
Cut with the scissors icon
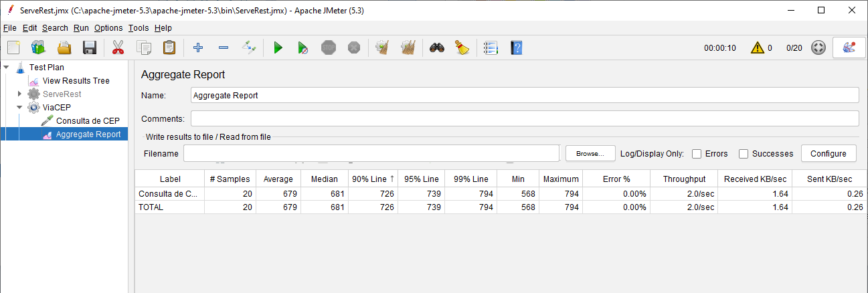[x=118, y=47]
